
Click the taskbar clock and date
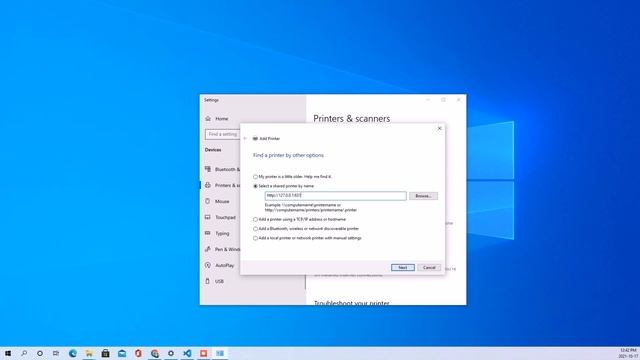point(628,353)
